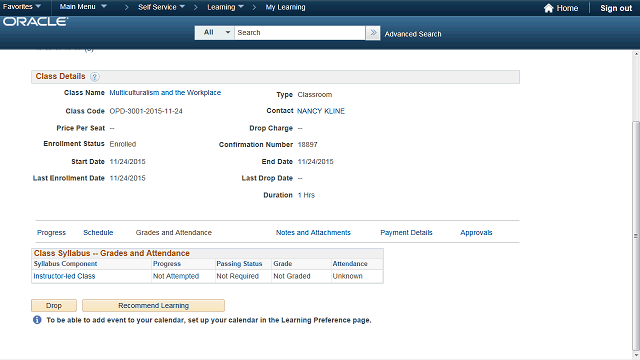Viewport: 640px width, 360px height.
Task: Click the Sign out link
Action: pyautogui.click(x=616, y=8)
